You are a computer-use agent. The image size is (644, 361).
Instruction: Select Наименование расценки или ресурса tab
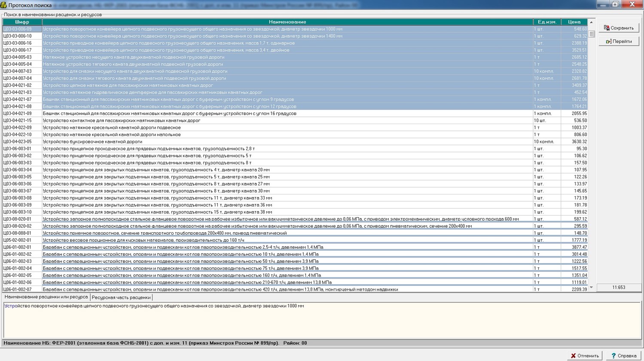point(46,297)
